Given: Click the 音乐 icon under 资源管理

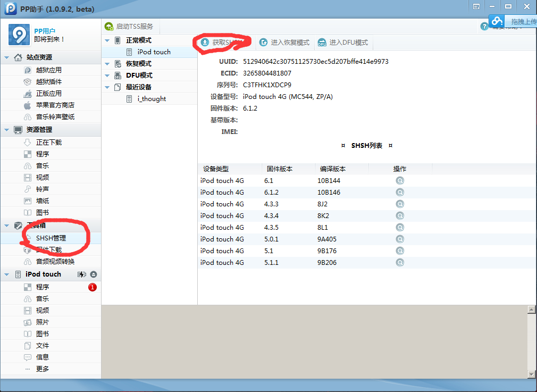Looking at the screenshot, I should click(x=28, y=166).
